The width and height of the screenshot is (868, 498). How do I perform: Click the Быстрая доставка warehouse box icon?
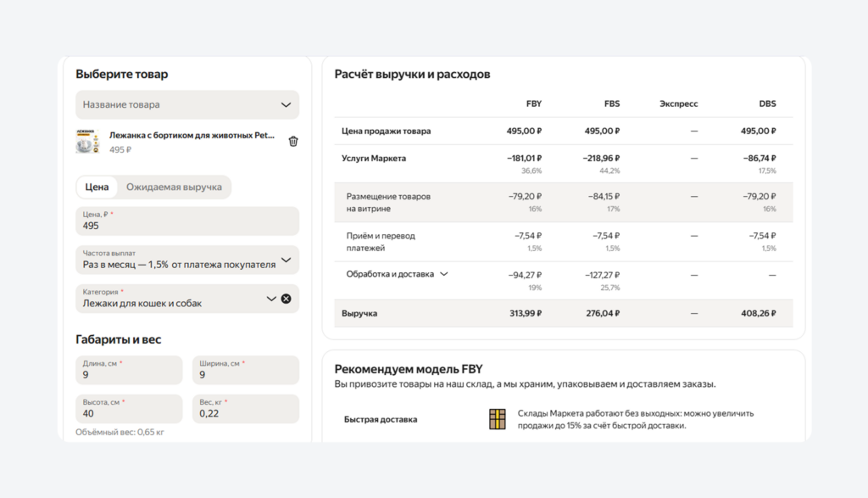click(498, 419)
